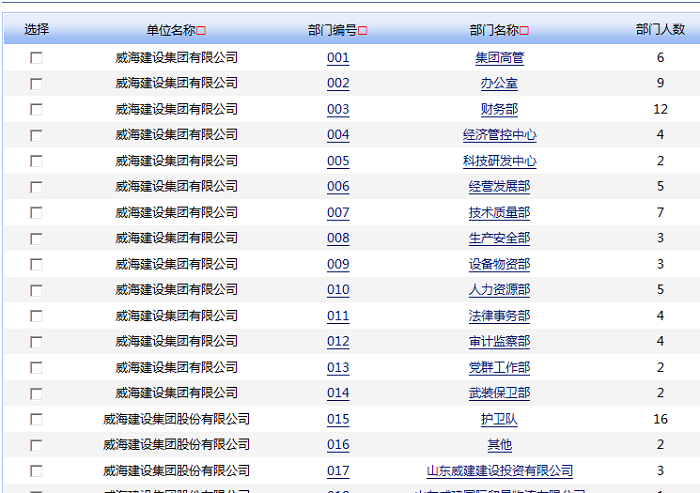Click the 技术质量部 link
The image size is (700, 493).
pyautogui.click(x=500, y=213)
